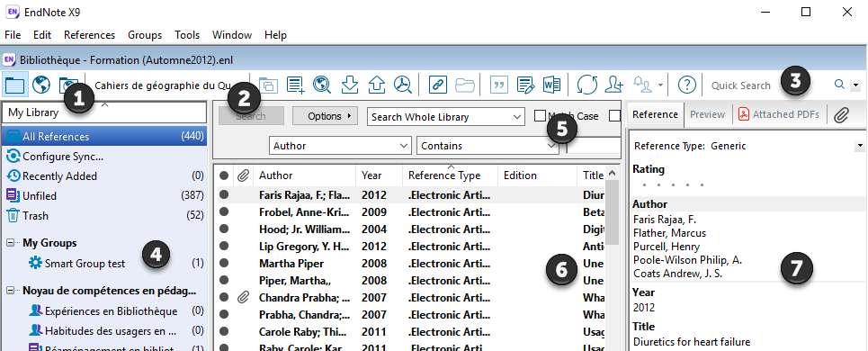Click the New Reference toolbar icon
This screenshot has width=868, height=351.
296,85
